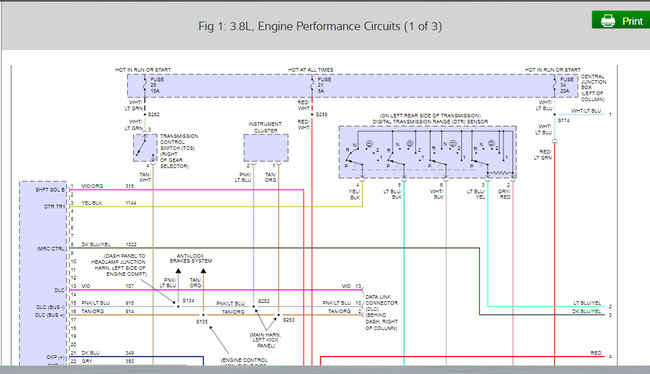Click circuit number '107' on VIO wire

(x=130, y=286)
